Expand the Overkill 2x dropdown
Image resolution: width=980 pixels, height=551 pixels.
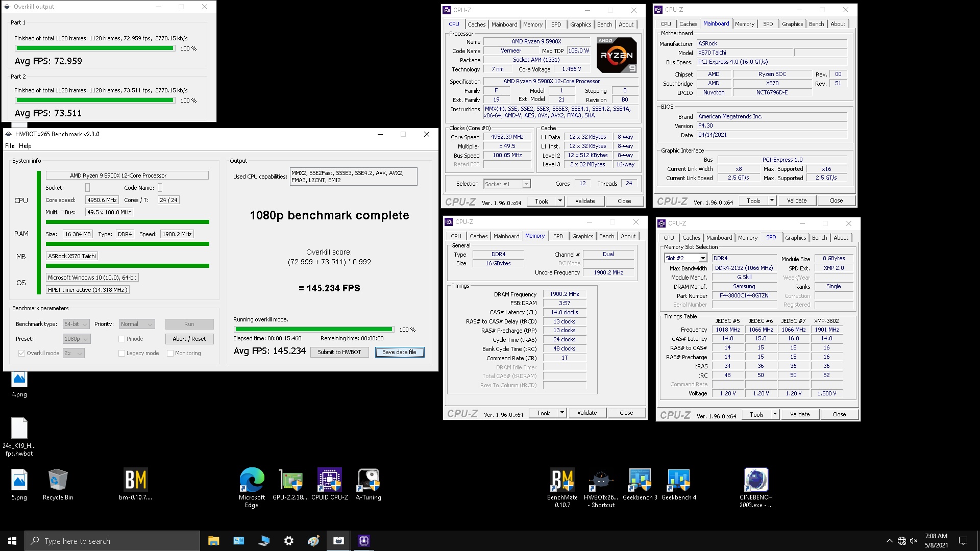[73, 353]
